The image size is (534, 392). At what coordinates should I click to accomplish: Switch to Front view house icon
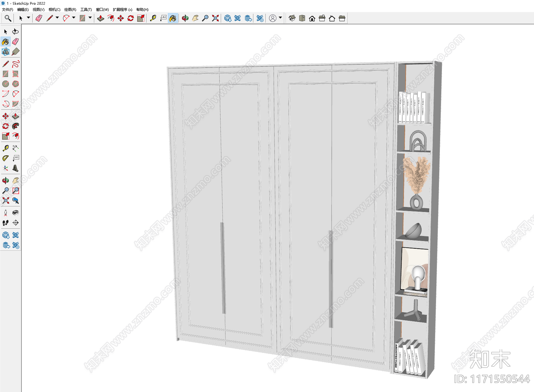pyautogui.click(x=312, y=18)
